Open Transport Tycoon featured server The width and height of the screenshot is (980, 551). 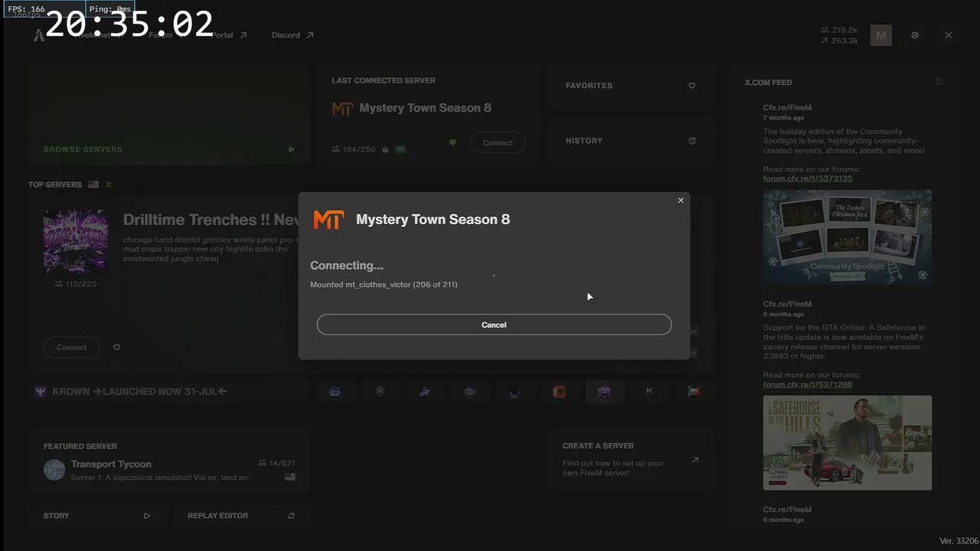(168, 459)
